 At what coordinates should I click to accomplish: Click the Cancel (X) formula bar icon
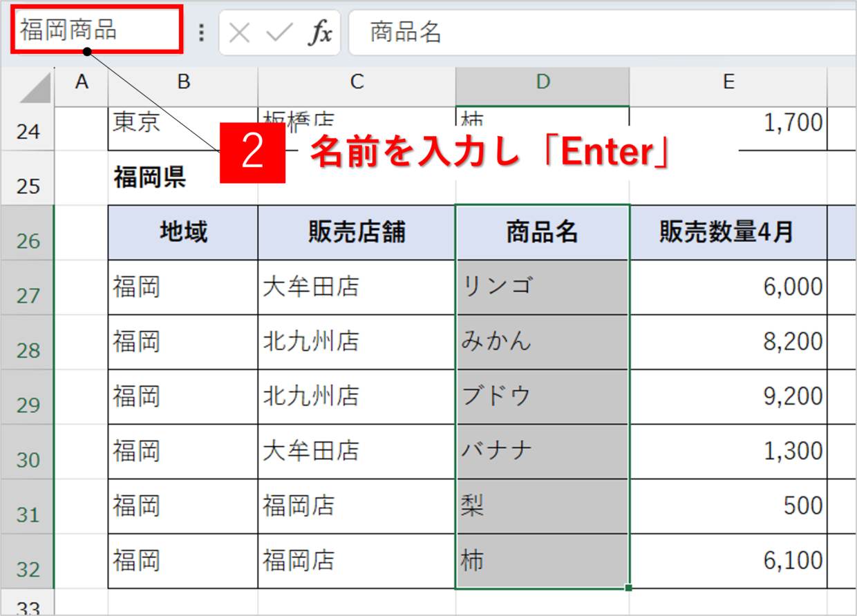pyautogui.click(x=239, y=32)
